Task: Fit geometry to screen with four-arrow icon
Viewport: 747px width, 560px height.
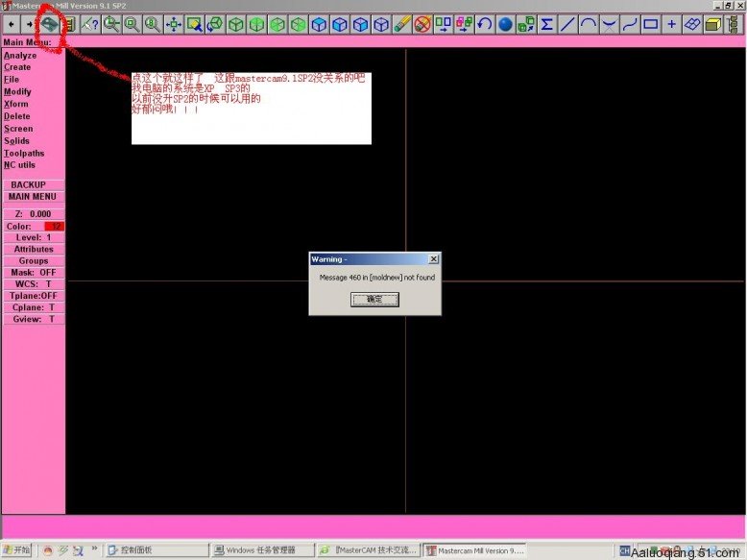Action: point(174,24)
